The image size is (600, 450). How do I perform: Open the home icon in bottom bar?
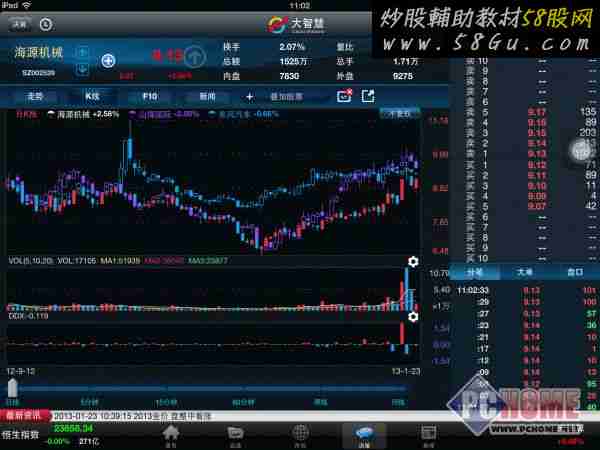pyautogui.click(x=171, y=436)
